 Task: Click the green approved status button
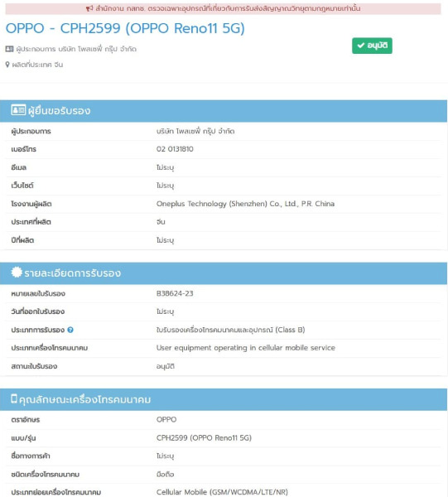coord(372,46)
